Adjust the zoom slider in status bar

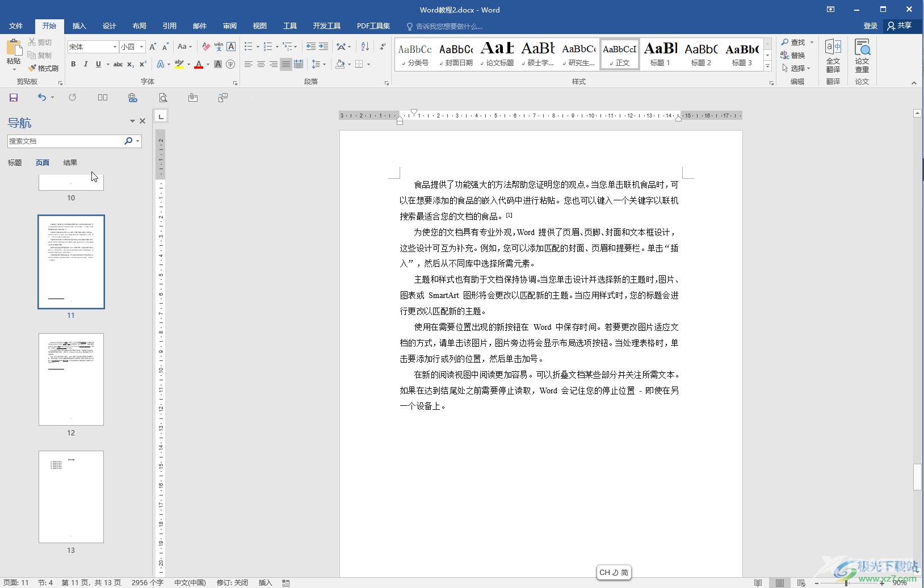[846, 583]
